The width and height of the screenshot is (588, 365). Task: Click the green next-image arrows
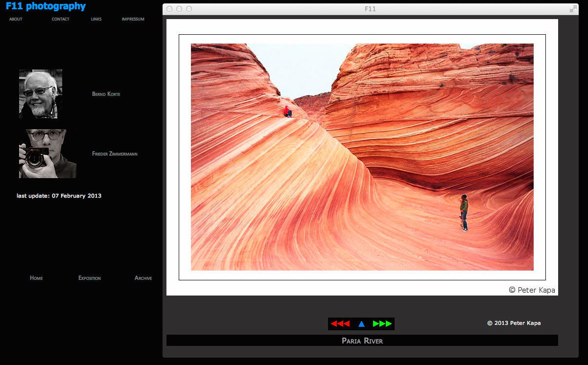click(382, 324)
